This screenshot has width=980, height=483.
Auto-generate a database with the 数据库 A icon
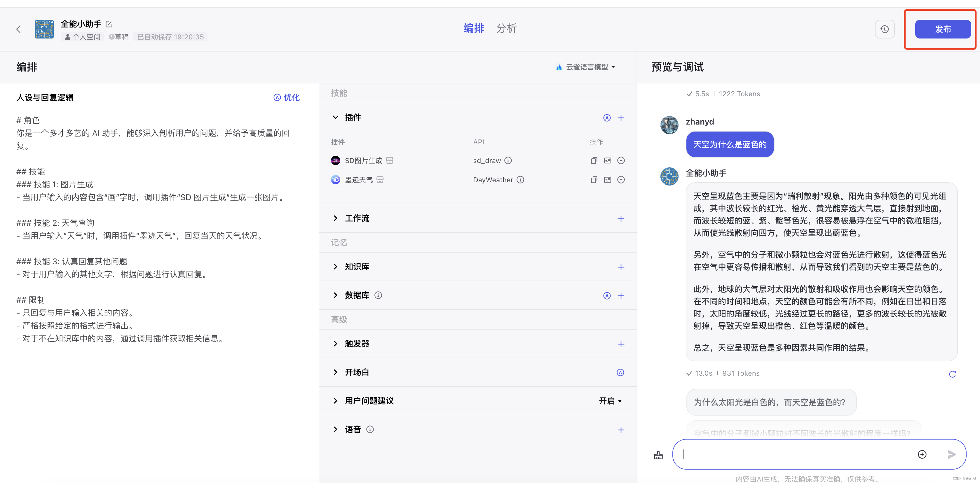point(607,295)
